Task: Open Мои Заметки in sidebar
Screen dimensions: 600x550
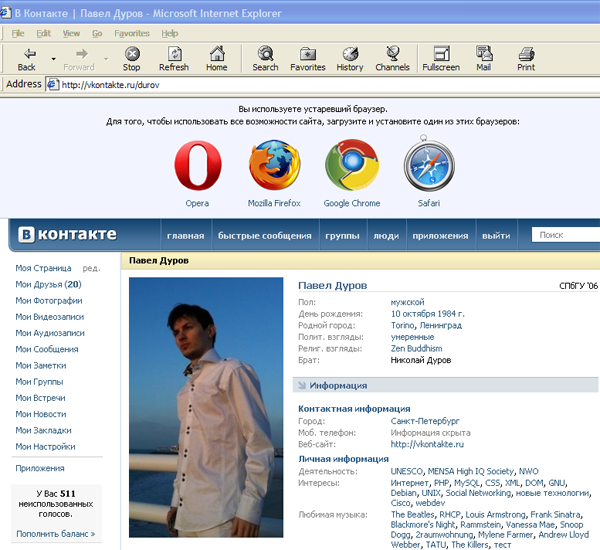Action: pyautogui.click(x=41, y=366)
